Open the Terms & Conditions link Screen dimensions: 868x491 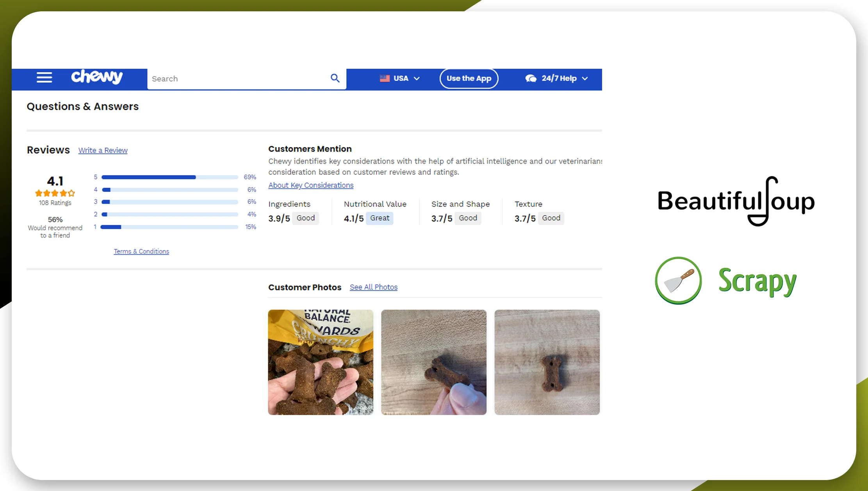141,251
